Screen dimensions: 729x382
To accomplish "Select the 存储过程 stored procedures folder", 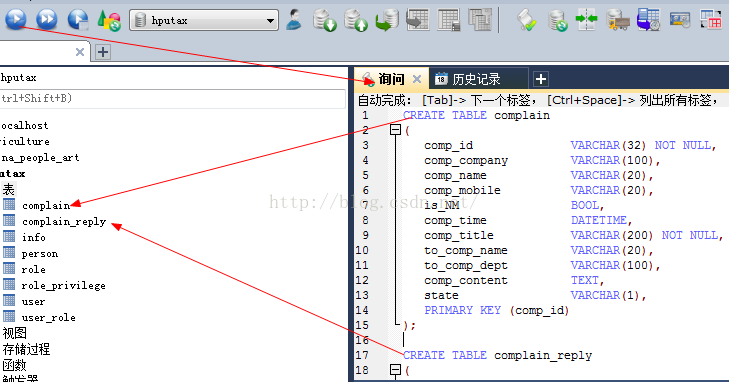I will tap(26, 349).
